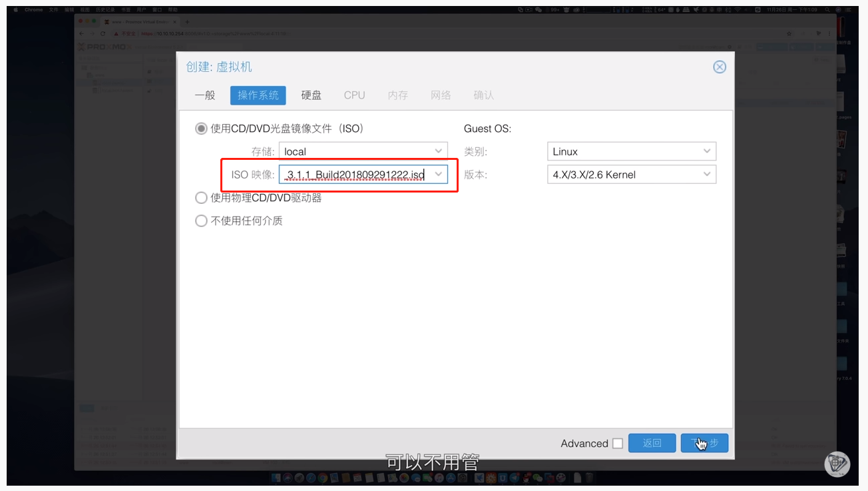Switch to the 操作系统 tab

(258, 95)
